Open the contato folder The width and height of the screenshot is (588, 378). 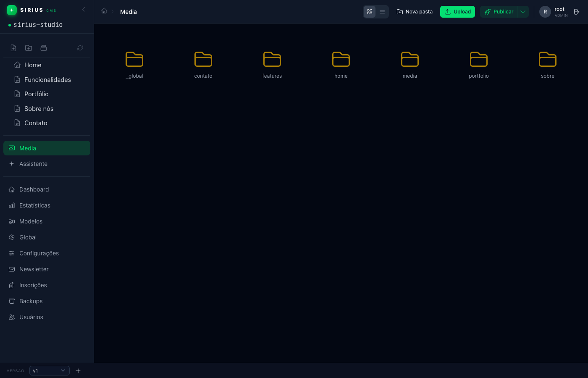pyautogui.click(x=203, y=65)
